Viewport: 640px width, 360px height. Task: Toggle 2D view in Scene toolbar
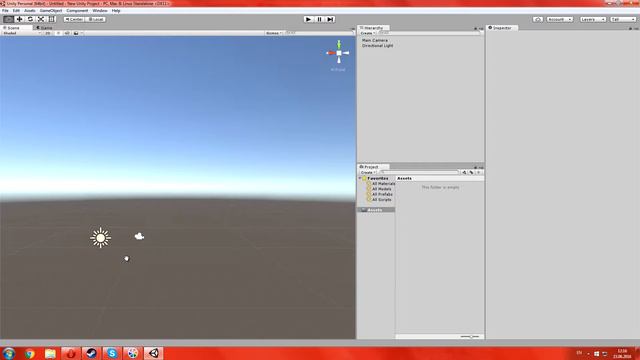click(48, 33)
